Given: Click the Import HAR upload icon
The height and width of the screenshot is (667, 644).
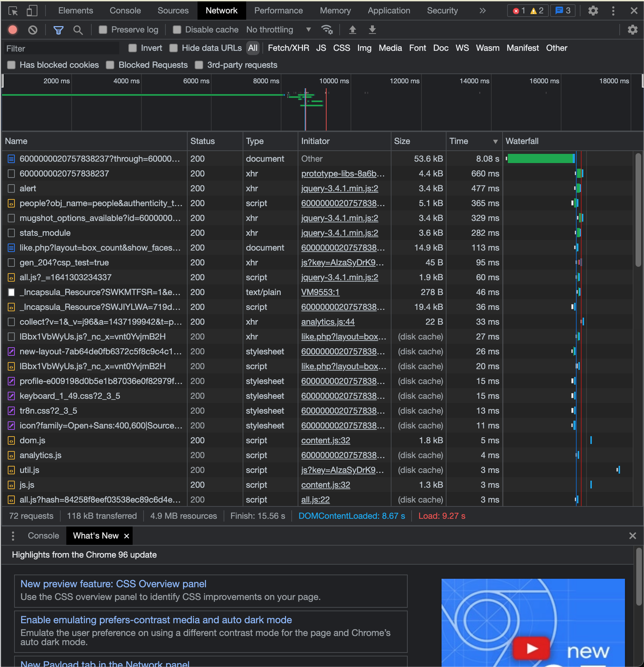Looking at the screenshot, I should (352, 30).
